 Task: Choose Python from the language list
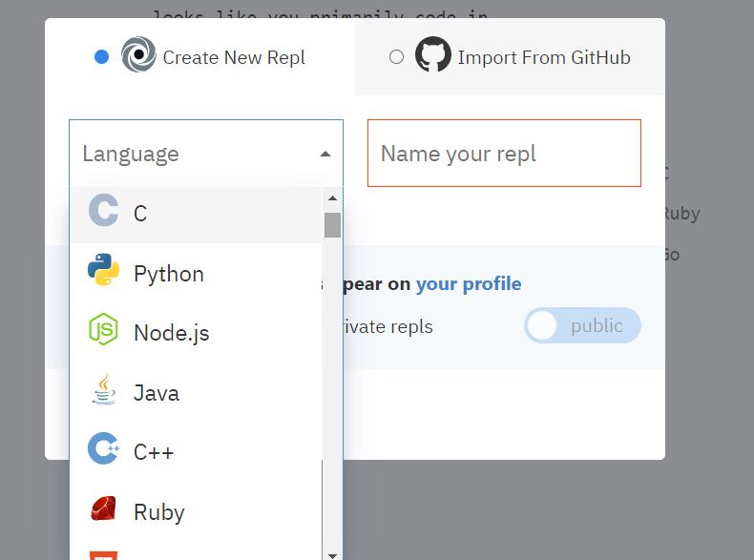click(x=196, y=274)
